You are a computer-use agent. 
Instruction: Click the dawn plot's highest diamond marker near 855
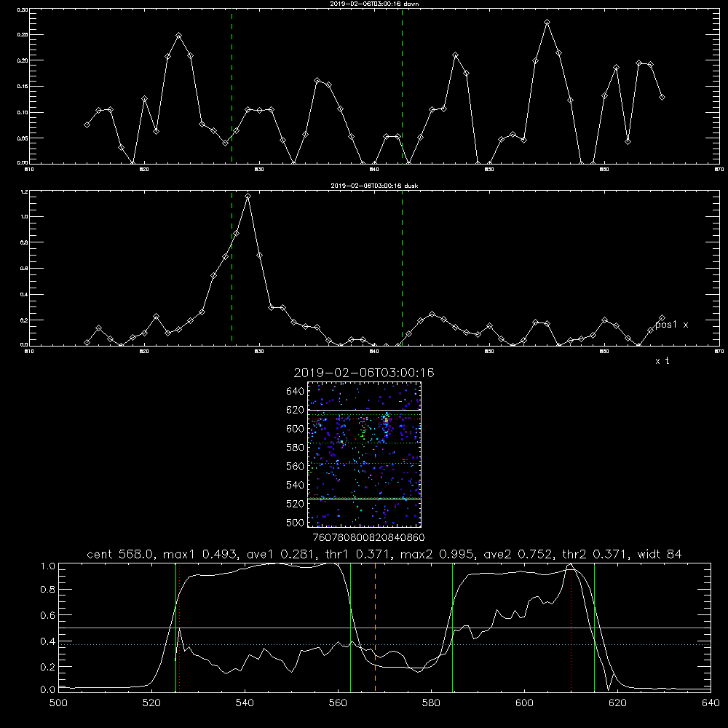547,23
